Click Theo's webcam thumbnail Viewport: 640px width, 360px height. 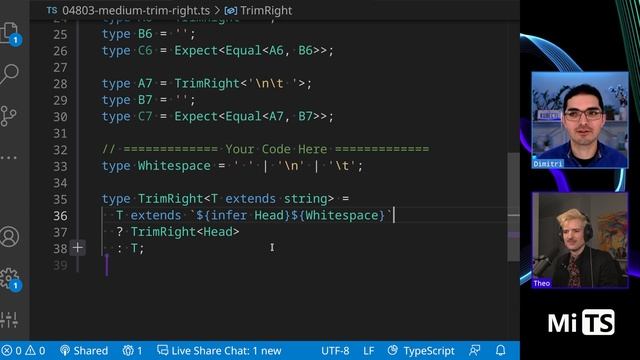580,240
